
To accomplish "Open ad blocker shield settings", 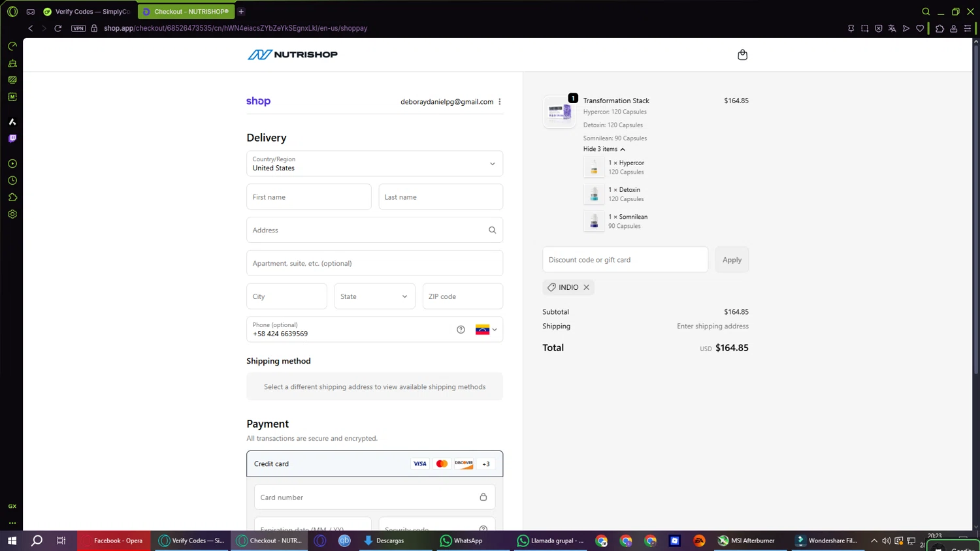I will tap(879, 28).
